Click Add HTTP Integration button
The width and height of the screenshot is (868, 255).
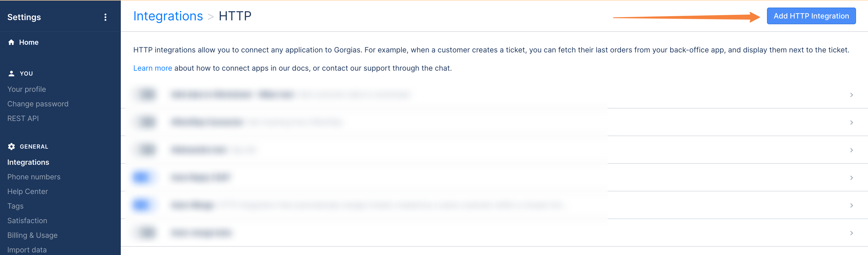coord(811,16)
